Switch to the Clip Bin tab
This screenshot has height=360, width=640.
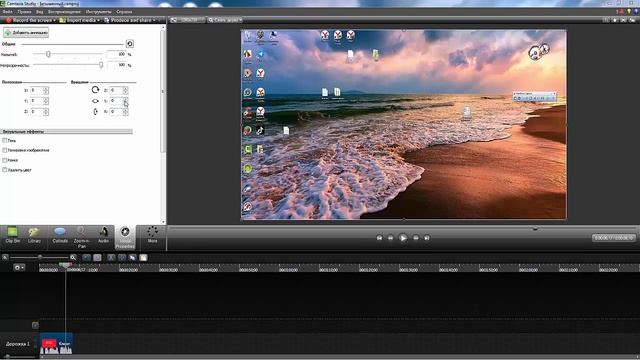13,236
